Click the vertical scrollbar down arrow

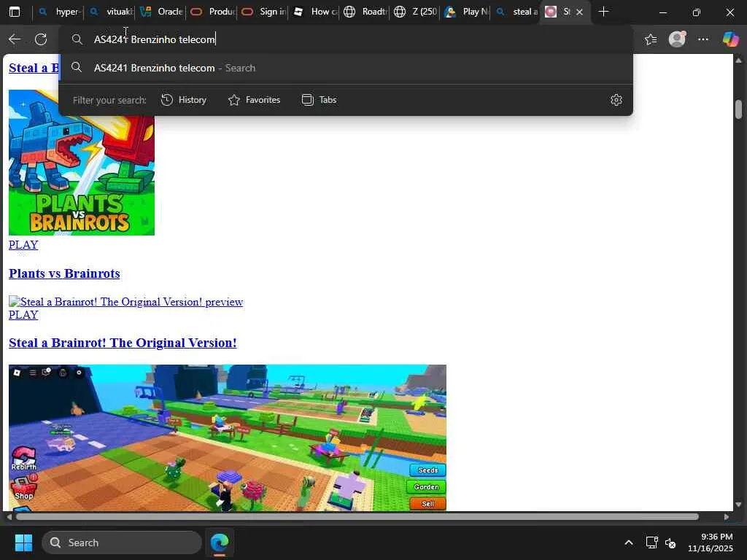click(738, 505)
